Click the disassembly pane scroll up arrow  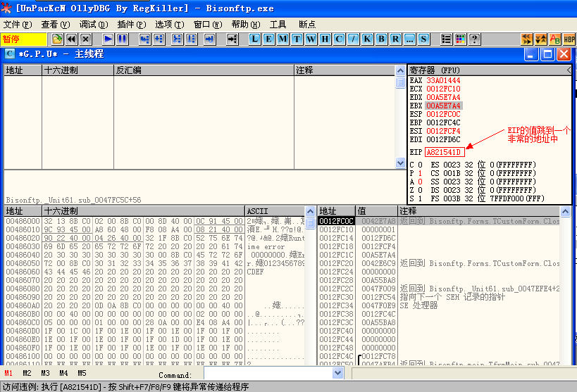tap(400, 71)
